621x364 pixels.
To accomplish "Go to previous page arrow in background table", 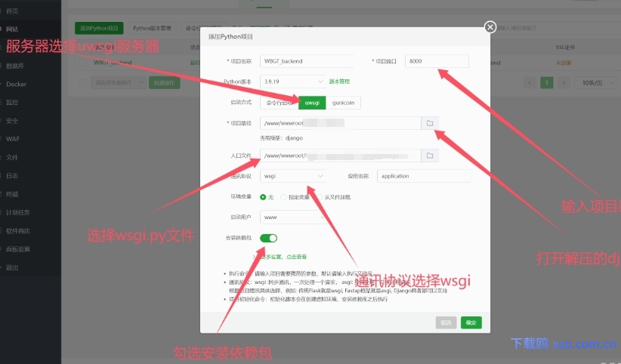I will pos(530,83).
